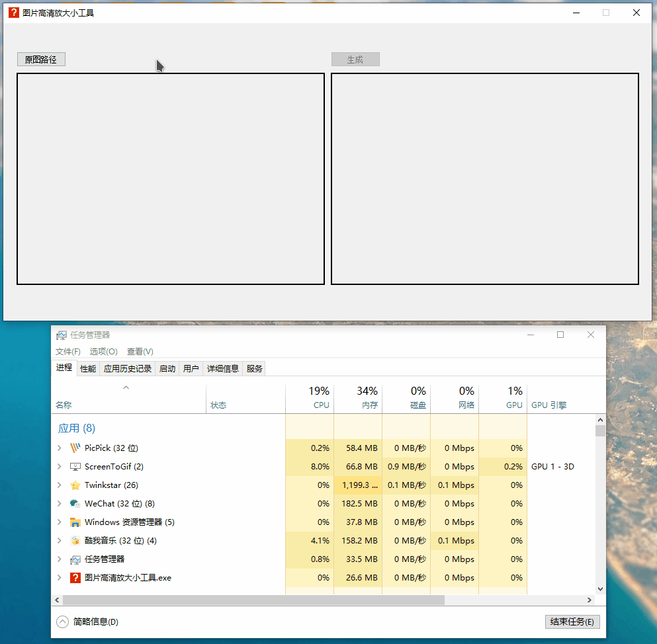Click ScreenToGif CPU value 8.0%
Screen dimensions: 657x644
pos(320,466)
